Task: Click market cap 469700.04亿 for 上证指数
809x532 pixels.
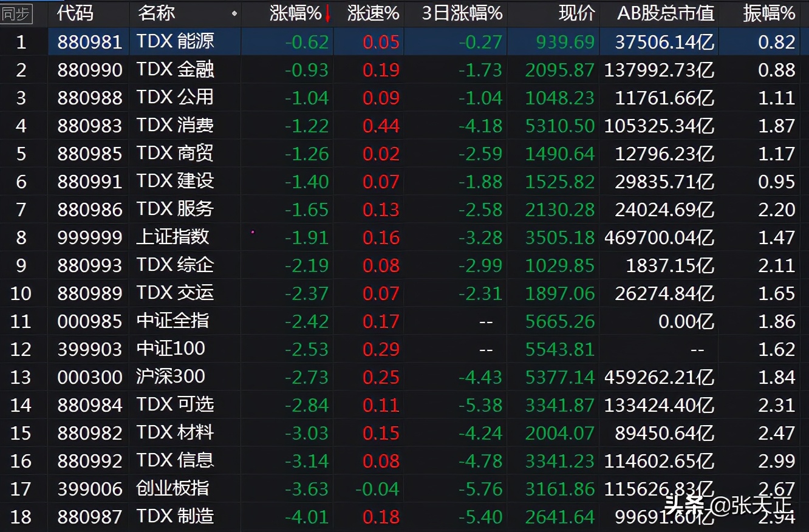Action: 659,237
